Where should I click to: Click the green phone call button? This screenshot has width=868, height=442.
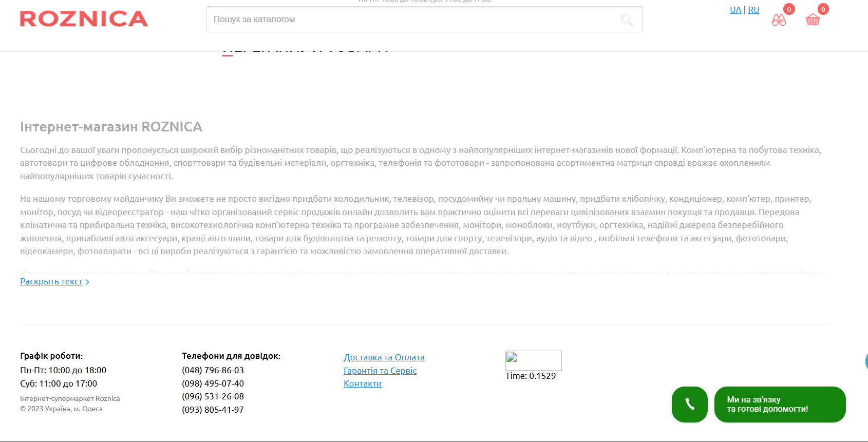point(689,405)
